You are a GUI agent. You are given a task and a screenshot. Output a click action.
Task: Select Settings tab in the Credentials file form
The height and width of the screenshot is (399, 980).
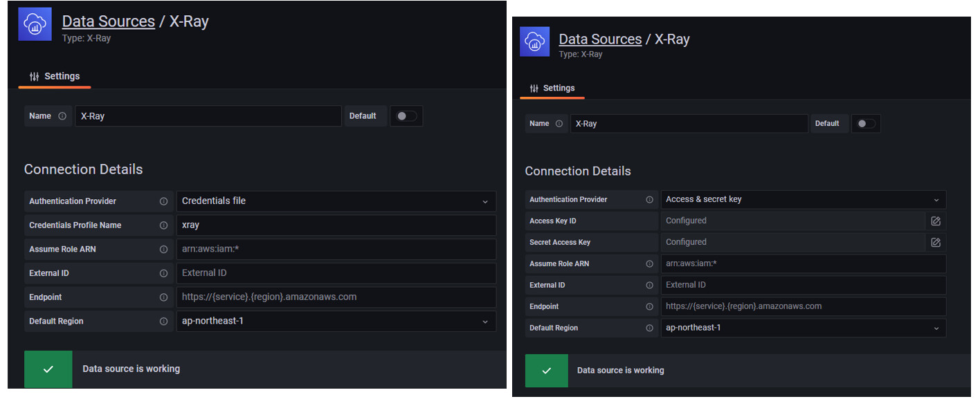click(x=55, y=76)
